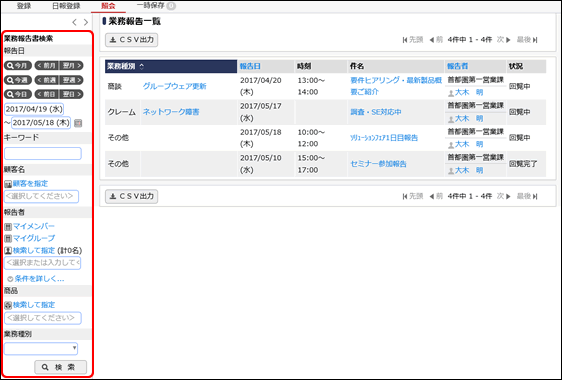Go to 前月 in date filter
Image resolution: width=562 pixels, height=380 pixels.
pos(47,66)
